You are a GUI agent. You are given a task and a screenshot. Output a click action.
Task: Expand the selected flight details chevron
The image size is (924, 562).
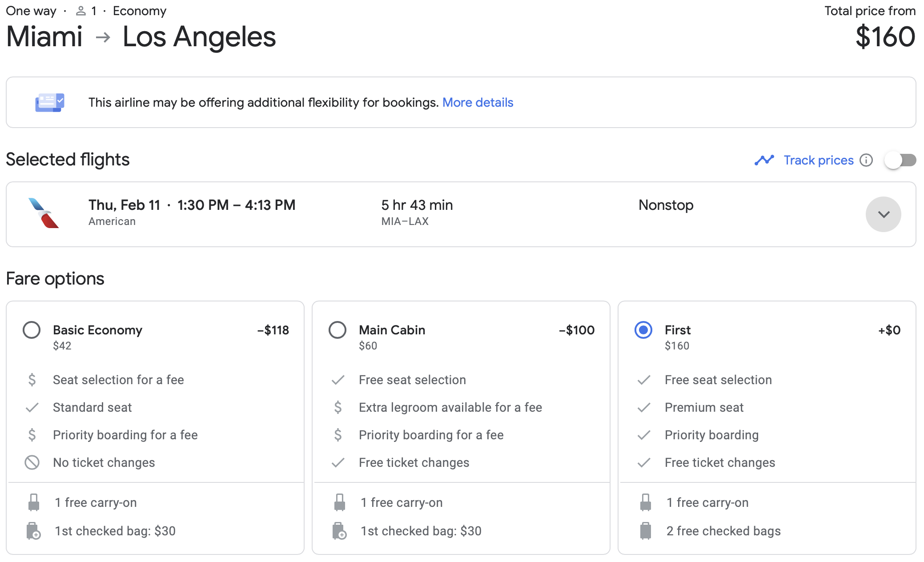[x=883, y=214]
